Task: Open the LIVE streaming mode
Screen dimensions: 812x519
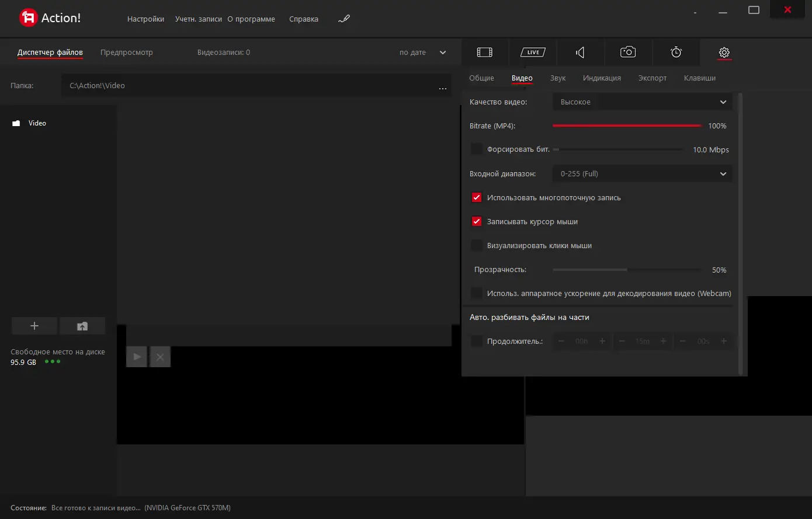Action: [x=533, y=53]
